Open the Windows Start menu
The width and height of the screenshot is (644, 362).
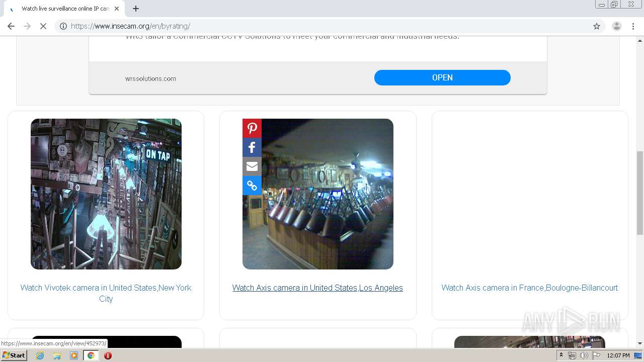[14, 355]
